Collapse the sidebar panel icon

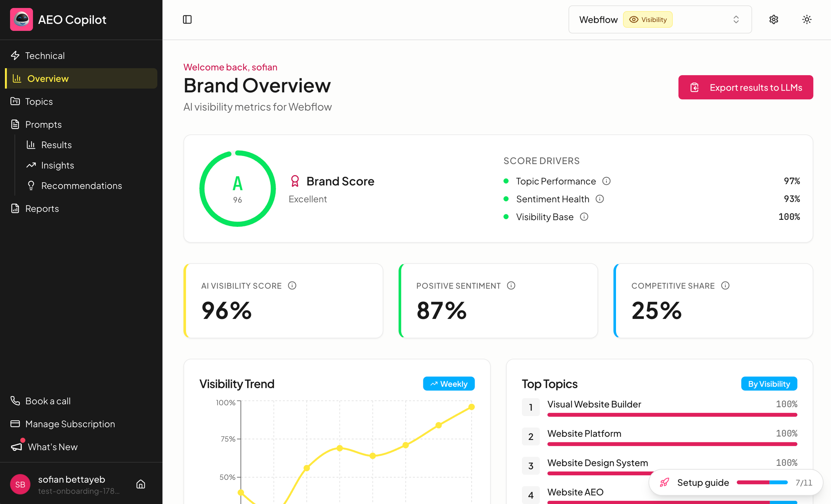187,20
